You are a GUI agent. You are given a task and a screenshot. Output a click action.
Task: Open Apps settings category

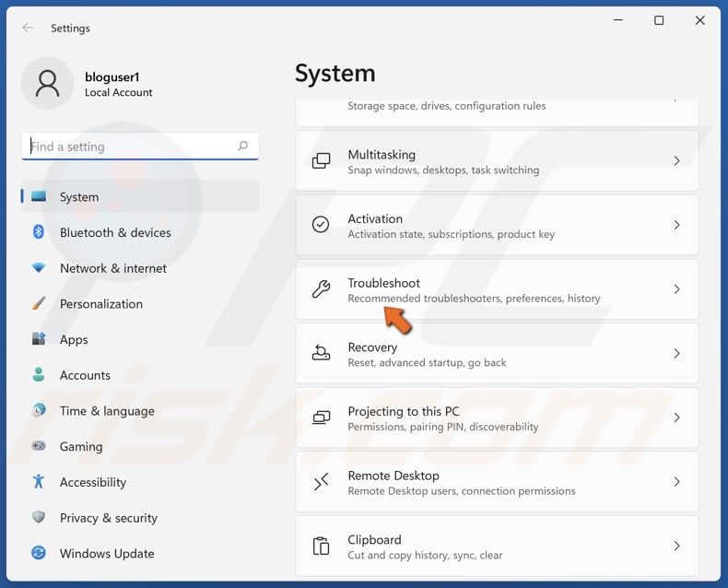click(74, 339)
